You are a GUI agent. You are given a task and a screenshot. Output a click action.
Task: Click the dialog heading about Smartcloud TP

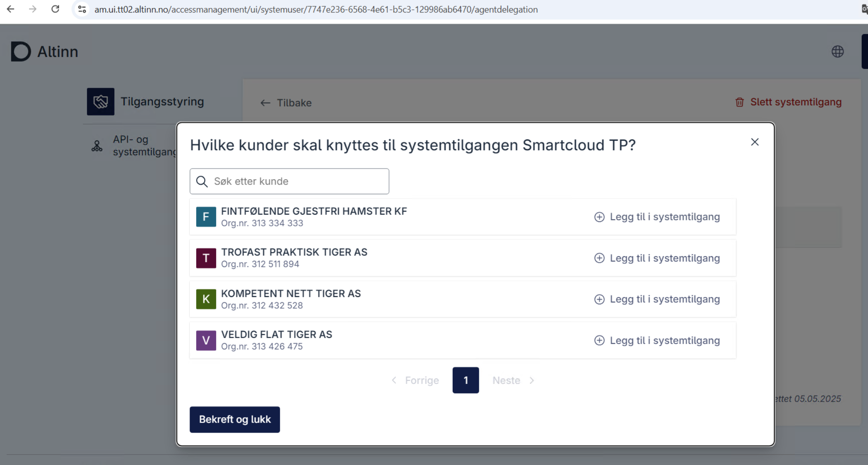pyautogui.click(x=413, y=145)
